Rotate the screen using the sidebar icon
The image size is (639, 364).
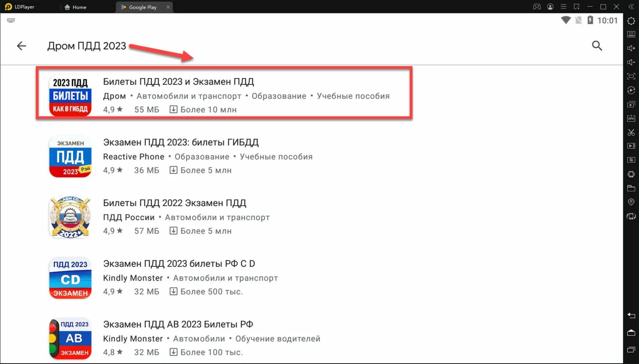(x=631, y=216)
